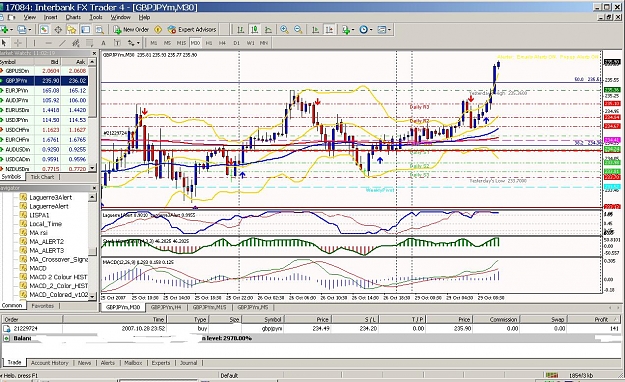625x382 pixels.
Task: Click Market Watch scrollbar down arrow
Action: (x=92, y=168)
